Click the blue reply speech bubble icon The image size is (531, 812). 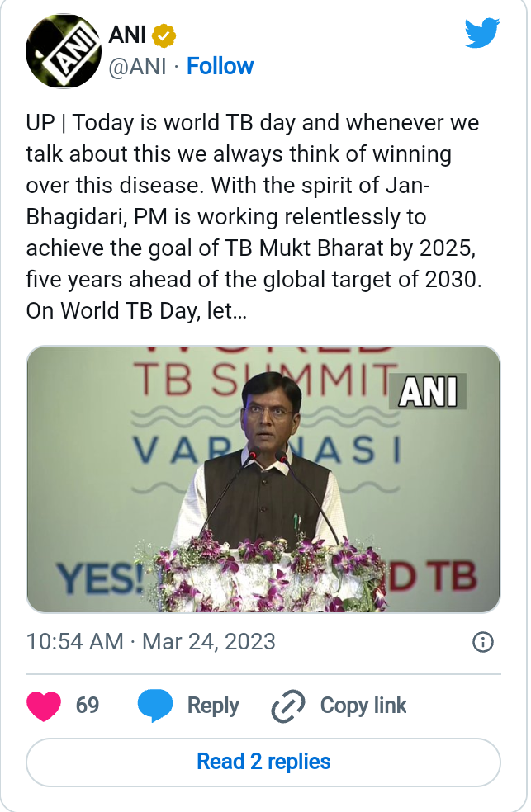(155, 706)
